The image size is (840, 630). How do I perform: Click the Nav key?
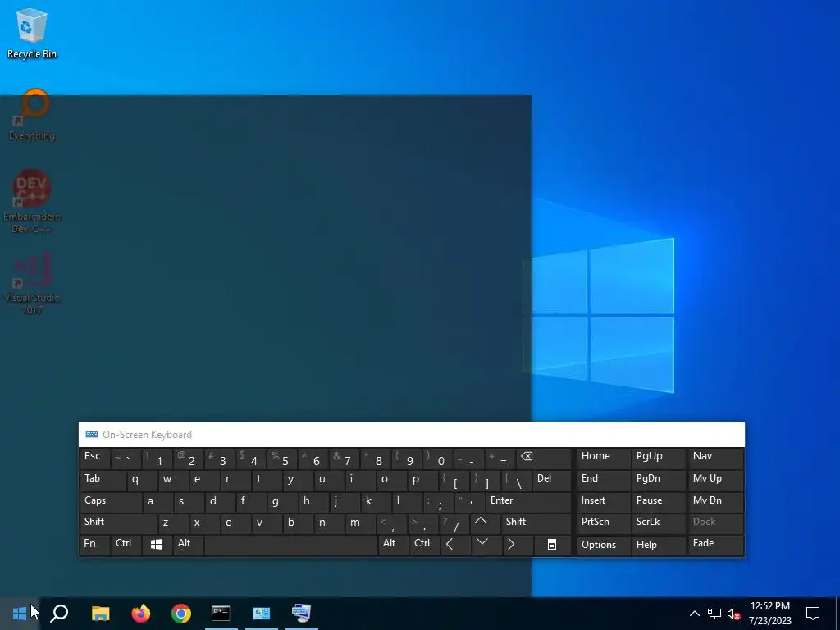[x=715, y=458]
